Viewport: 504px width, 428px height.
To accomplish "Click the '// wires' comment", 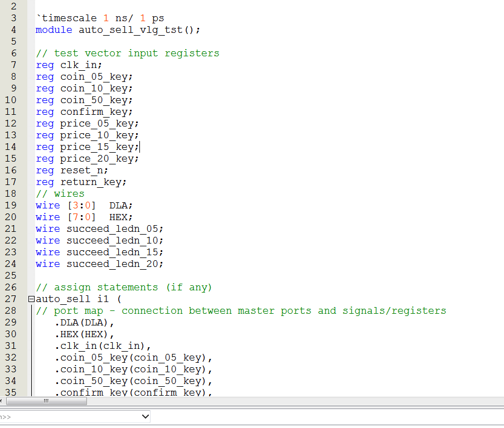I will tap(60, 194).
